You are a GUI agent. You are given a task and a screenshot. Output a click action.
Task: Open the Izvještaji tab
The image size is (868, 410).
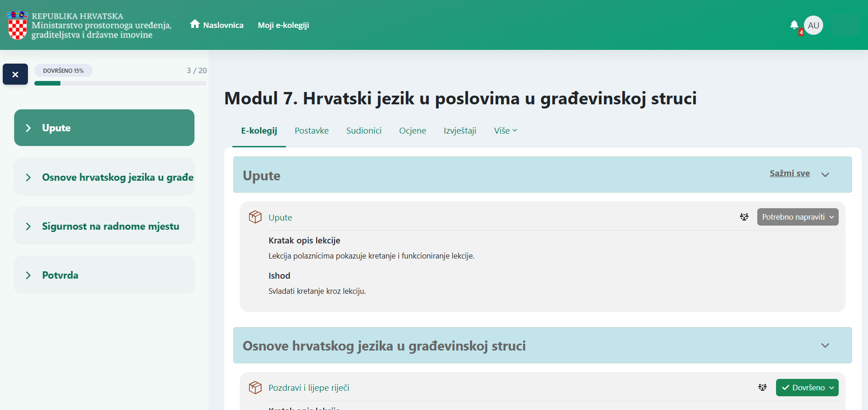[x=460, y=131]
